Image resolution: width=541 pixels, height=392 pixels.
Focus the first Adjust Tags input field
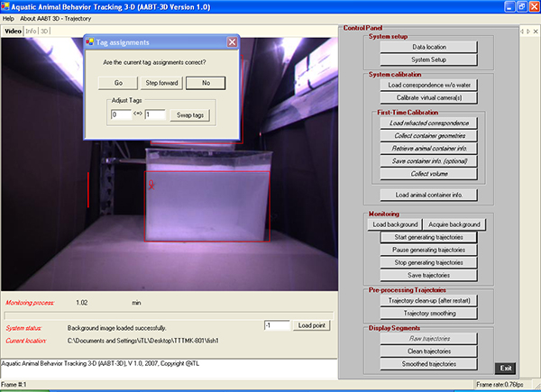click(121, 115)
